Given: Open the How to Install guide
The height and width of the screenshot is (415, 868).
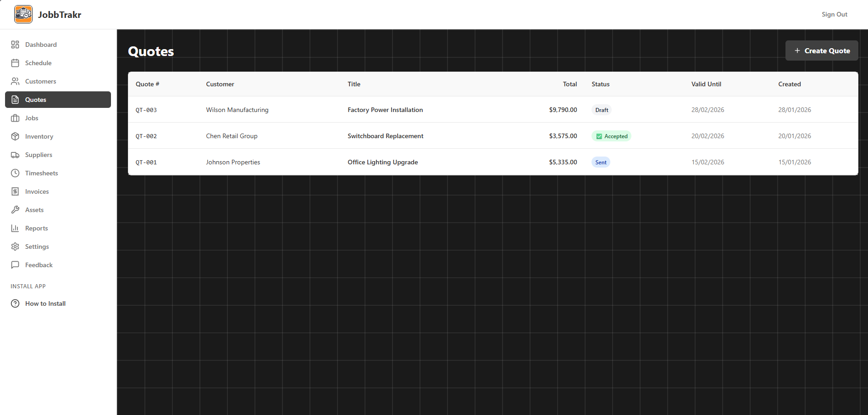Looking at the screenshot, I should [45, 303].
